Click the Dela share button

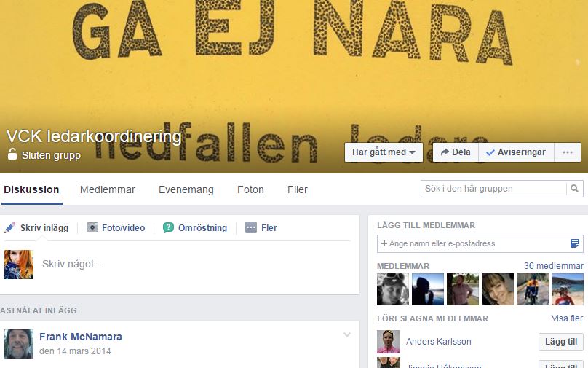(x=456, y=152)
